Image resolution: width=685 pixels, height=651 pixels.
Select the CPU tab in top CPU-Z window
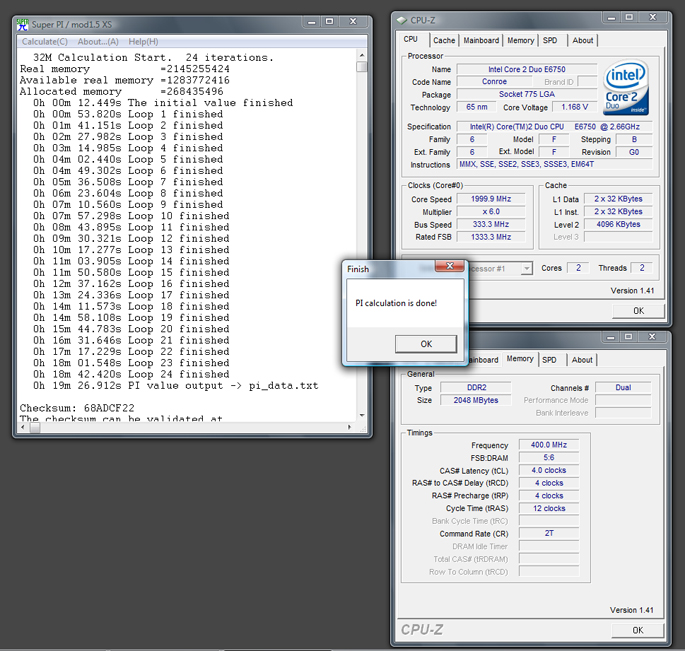coord(411,39)
